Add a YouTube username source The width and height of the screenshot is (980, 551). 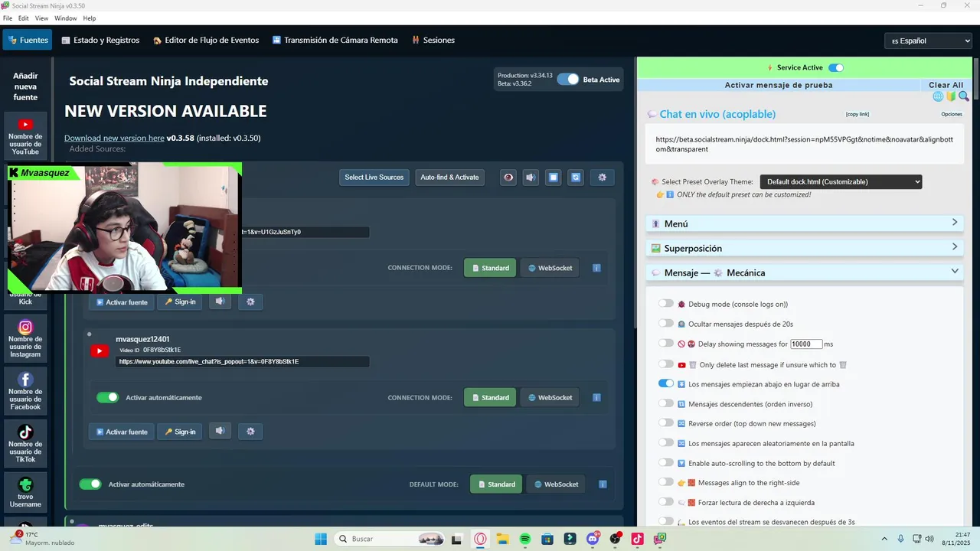[x=25, y=136]
